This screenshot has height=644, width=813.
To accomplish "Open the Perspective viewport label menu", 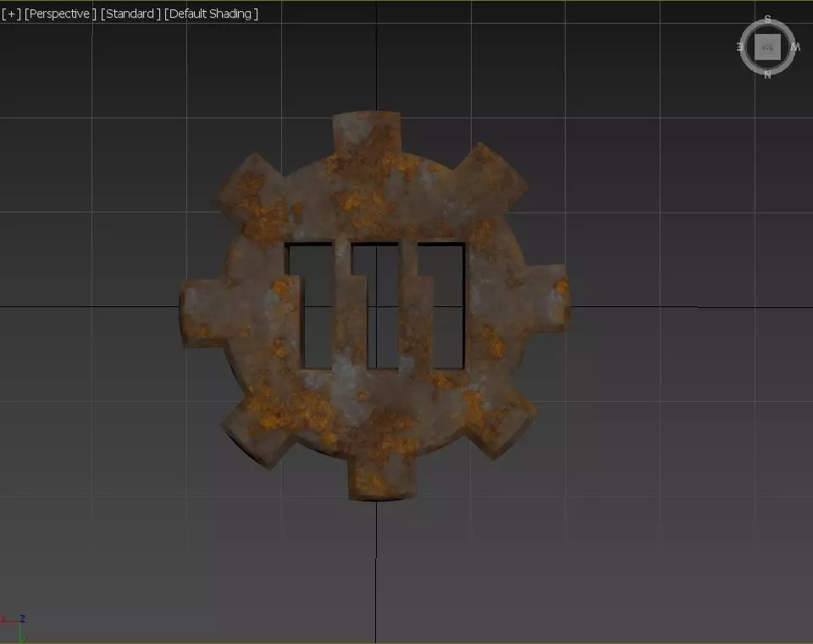I will click(60, 14).
